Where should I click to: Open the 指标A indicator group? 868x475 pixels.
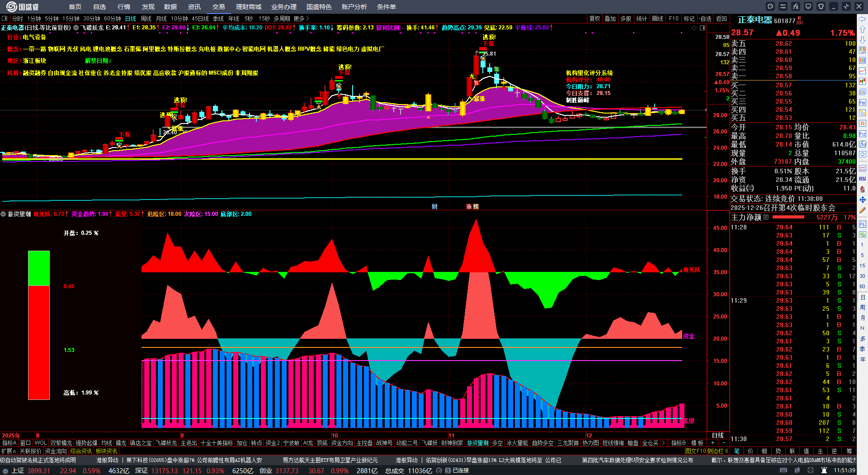tap(9, 443)
